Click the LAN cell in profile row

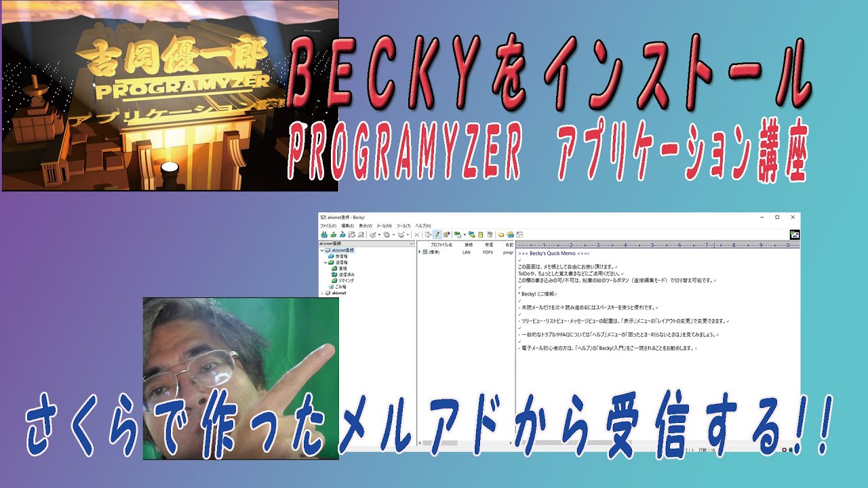pyautogui.click(x=467, y=252)
